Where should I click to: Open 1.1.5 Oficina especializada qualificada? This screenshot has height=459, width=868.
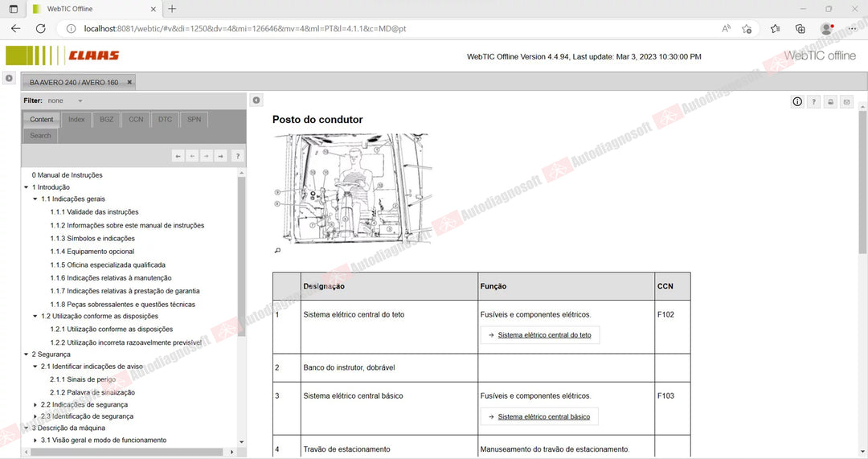point(108,265)
